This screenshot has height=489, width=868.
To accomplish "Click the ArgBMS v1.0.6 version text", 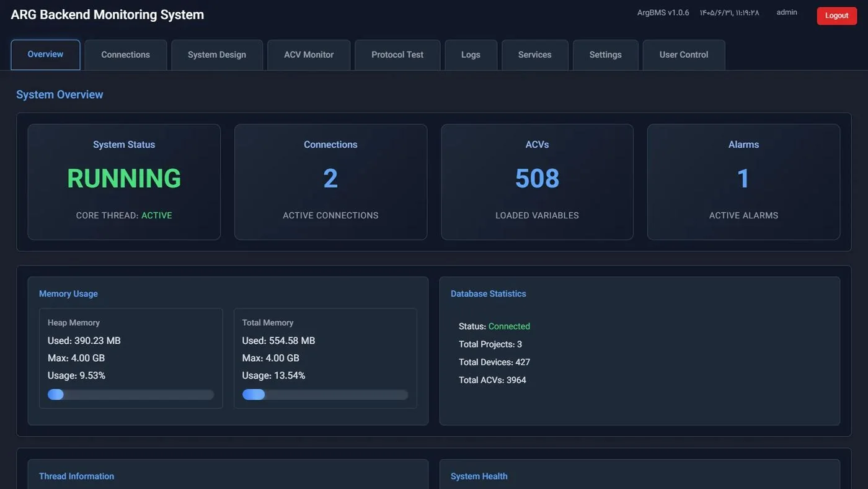I will (x=663, y=12).
